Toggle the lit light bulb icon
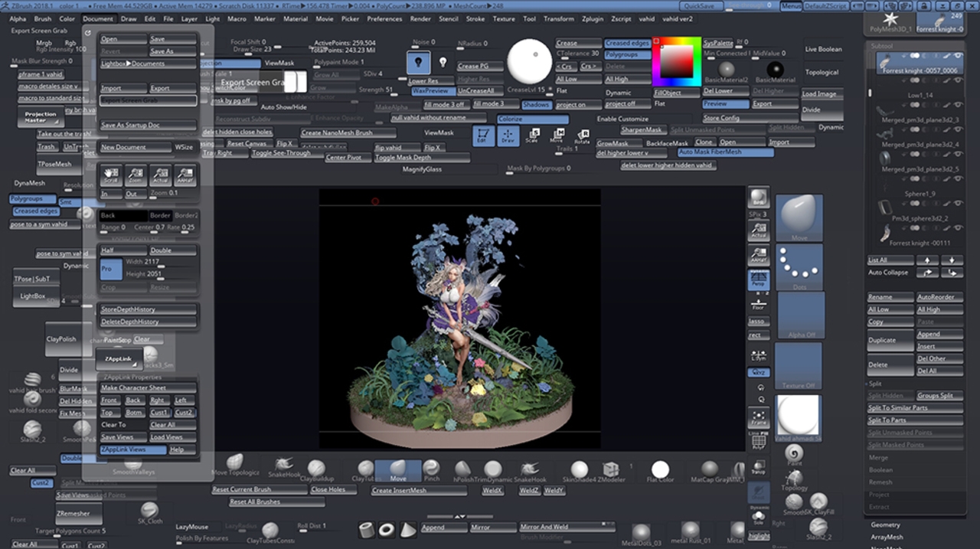This screenshot has width=980, height=549. coord(418,63)
